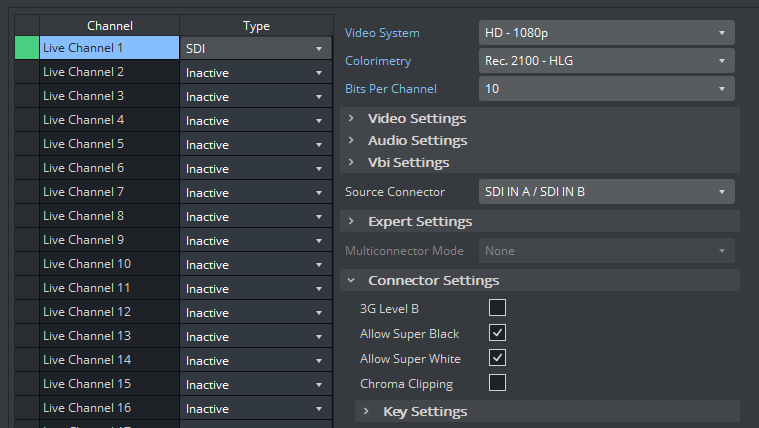This screenshot has width=759, height=428.
Task: Select Live Channel 5 in the list
Action: tap(108, 144)
